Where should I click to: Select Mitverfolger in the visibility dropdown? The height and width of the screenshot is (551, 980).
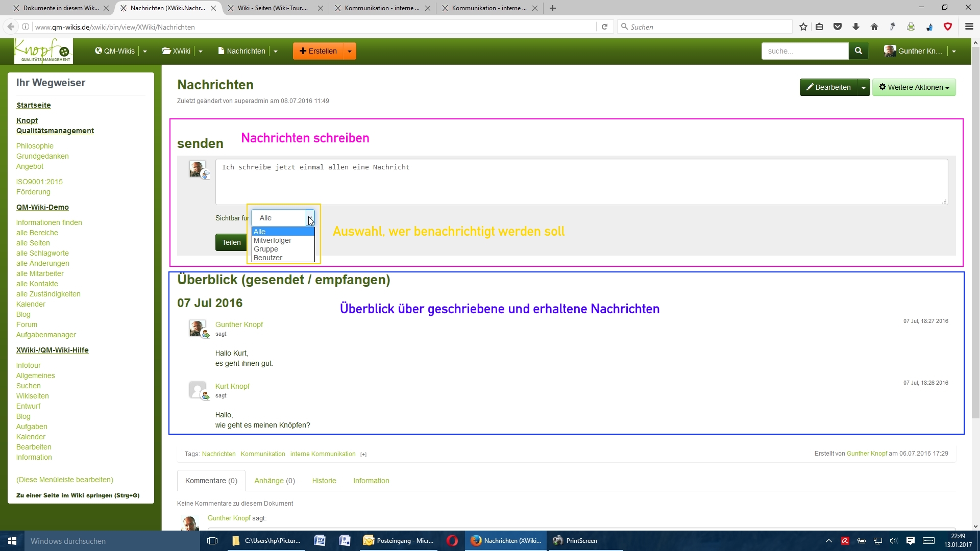(273, 240)
